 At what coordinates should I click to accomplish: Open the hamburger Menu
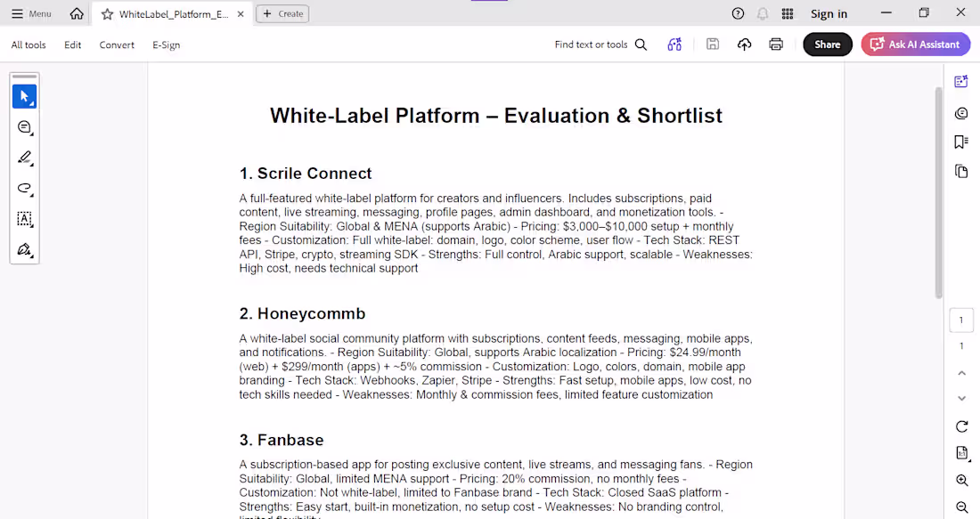pyautogui.click(x=31, y=13)
